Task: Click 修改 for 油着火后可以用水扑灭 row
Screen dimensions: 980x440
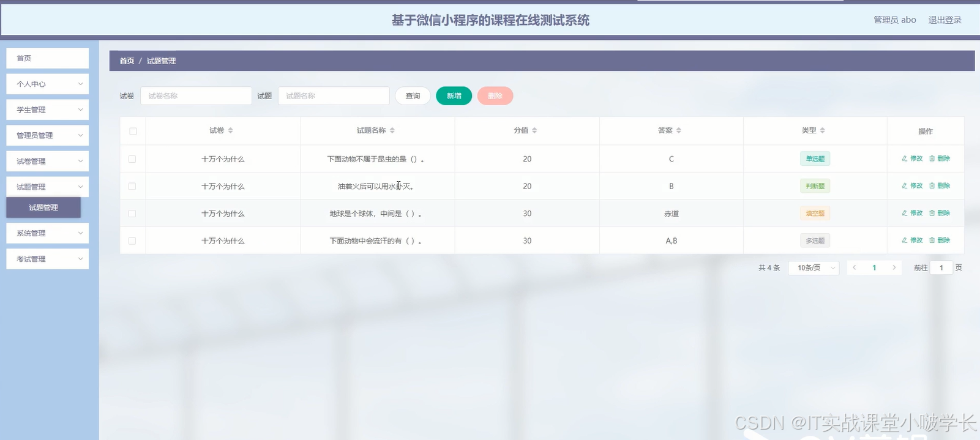Action: [x=912, y=185]
